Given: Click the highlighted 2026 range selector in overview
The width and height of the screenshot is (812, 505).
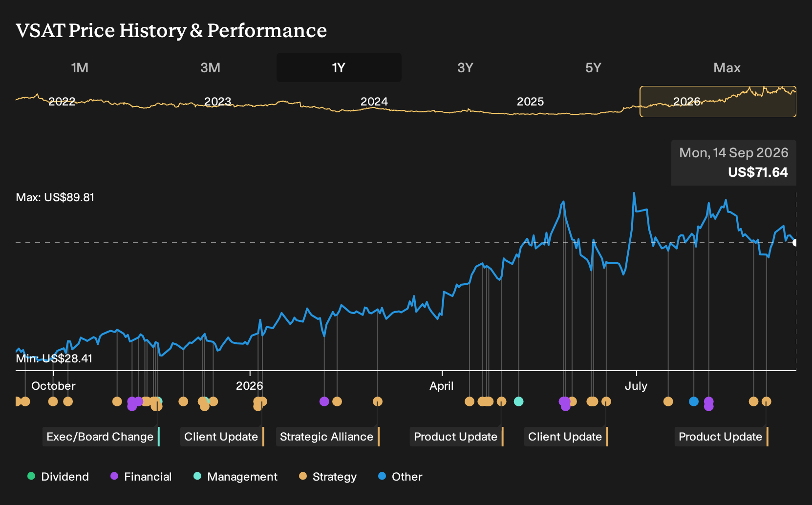Looking at the screenshot, I should click(x=718, y=102).
